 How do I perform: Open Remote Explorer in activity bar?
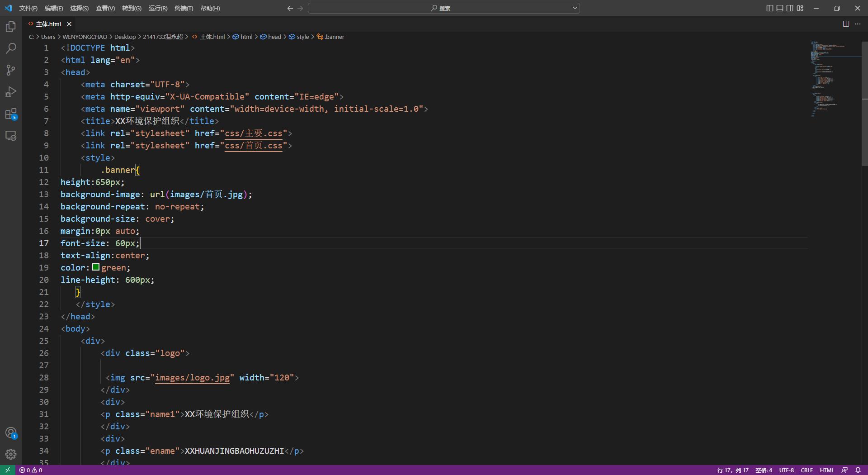tap(11, 136)
